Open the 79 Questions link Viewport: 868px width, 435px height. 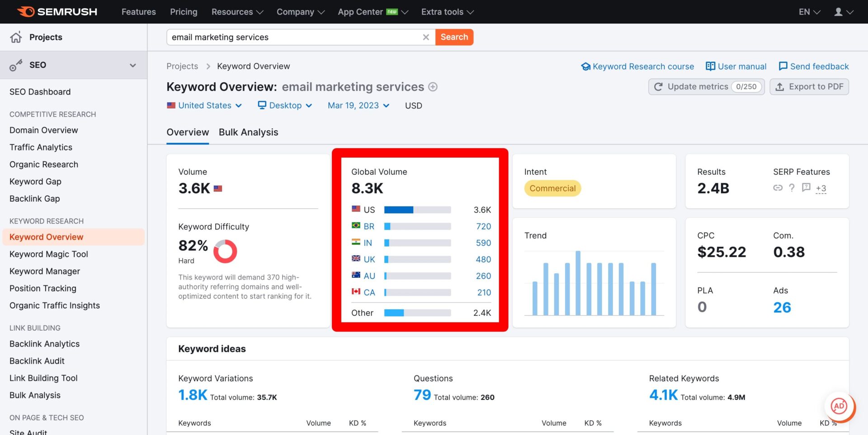[x=422, y=395]
